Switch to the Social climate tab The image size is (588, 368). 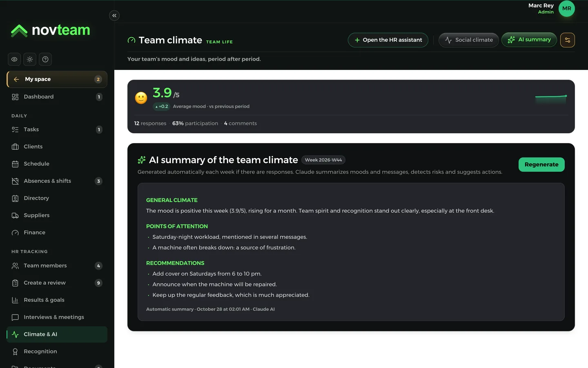pyautogui.click(x=469, y=40)
